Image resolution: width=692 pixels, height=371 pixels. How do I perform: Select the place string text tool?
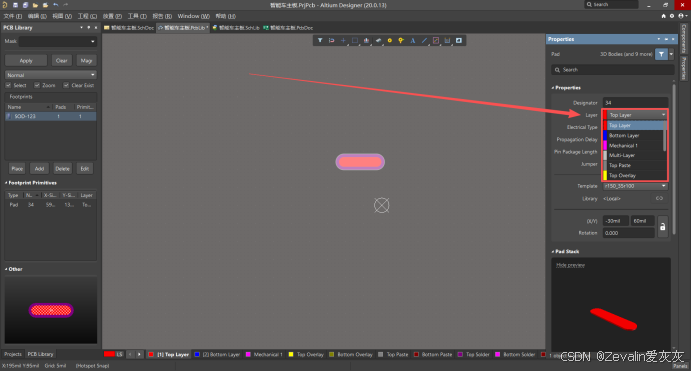pos(413,40)
